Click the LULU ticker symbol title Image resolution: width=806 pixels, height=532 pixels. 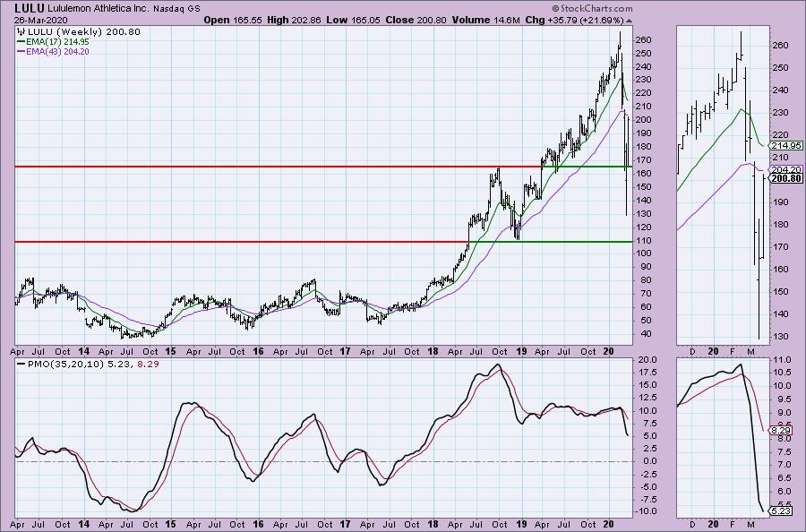[x=30, y=8]
